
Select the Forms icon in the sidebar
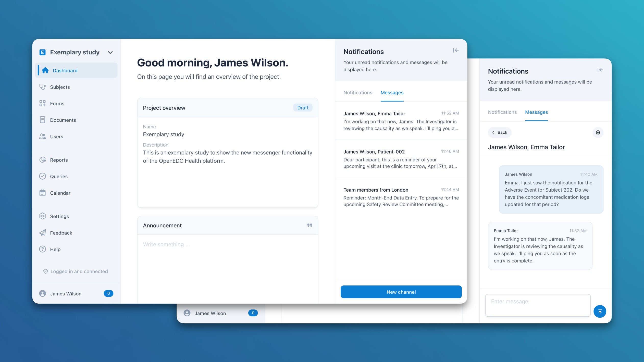pyautogui.click(x=43, y=103)
